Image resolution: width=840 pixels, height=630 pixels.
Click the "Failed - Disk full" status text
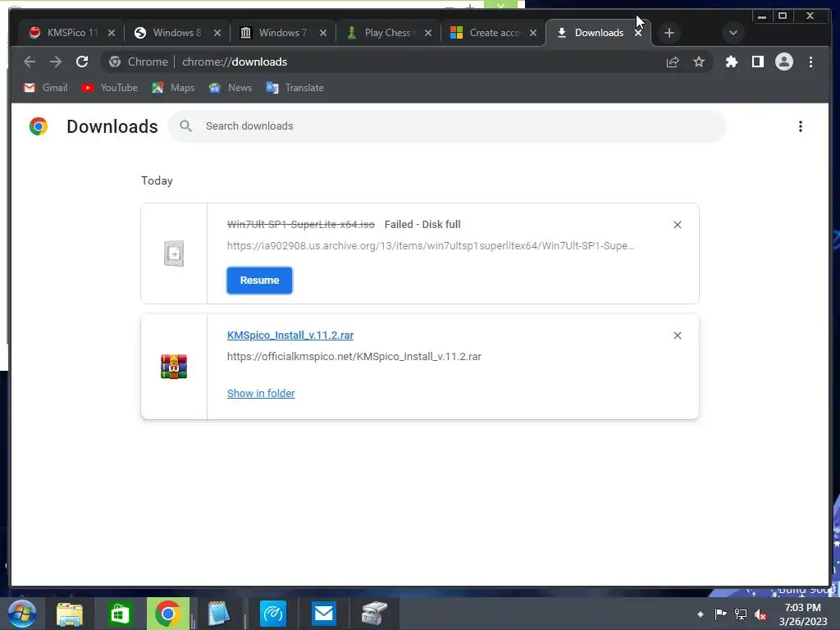tap(422, 225)
